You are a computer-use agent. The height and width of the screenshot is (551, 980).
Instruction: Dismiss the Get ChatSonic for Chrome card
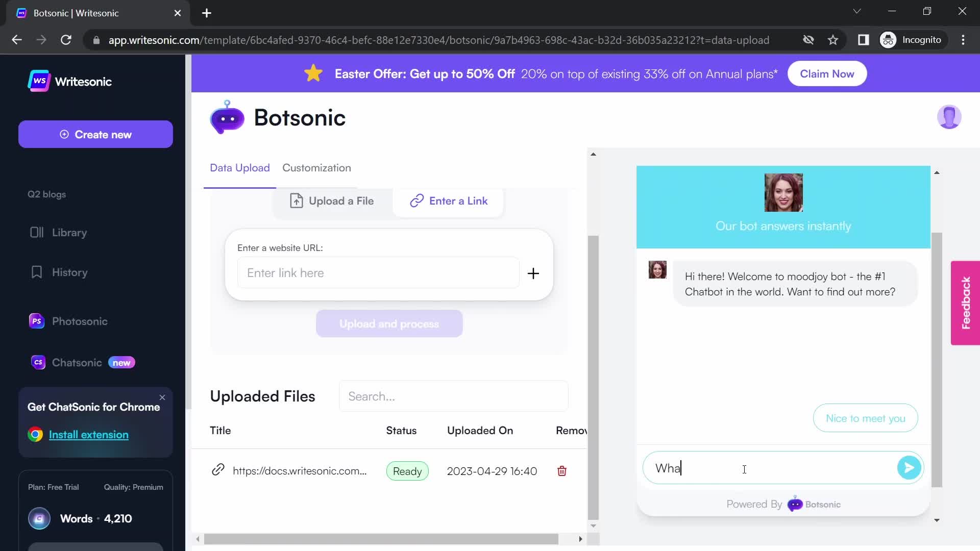point(162,397)
